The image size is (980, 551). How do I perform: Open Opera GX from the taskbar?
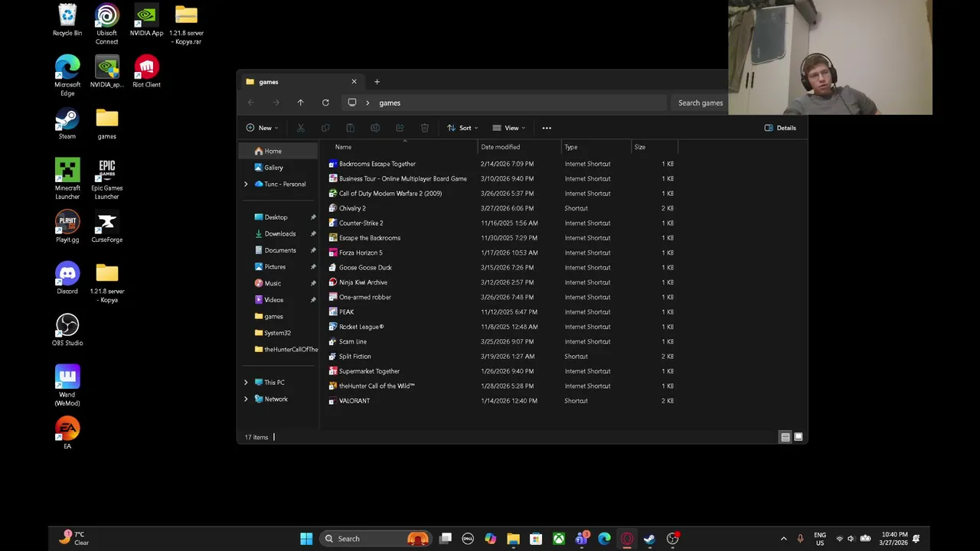[627, 539]
